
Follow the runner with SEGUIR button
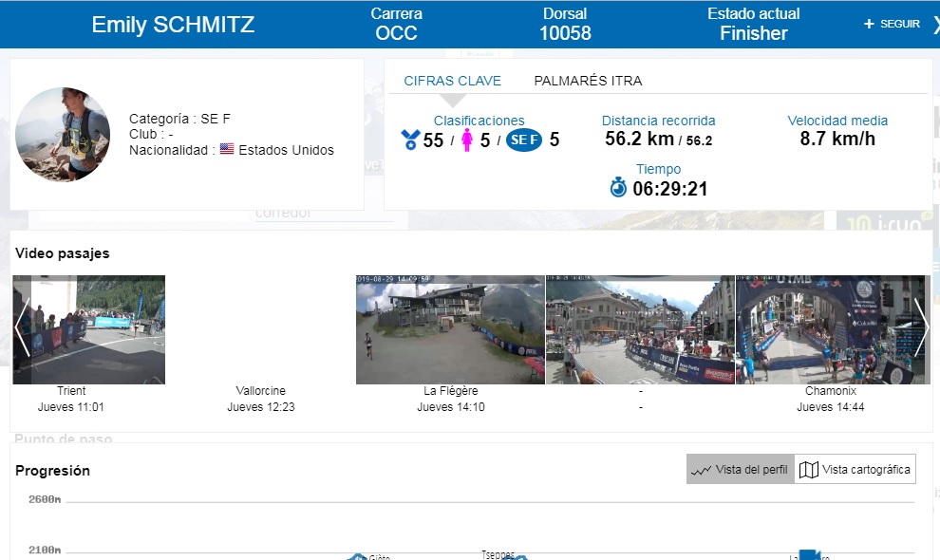tap(892, 24)
